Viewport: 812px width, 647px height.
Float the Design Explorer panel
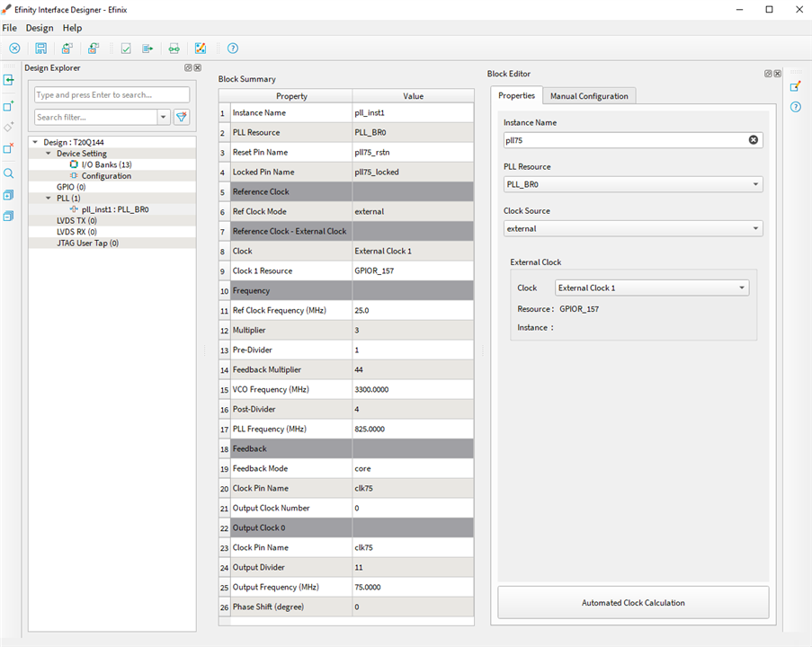[188, 67]
